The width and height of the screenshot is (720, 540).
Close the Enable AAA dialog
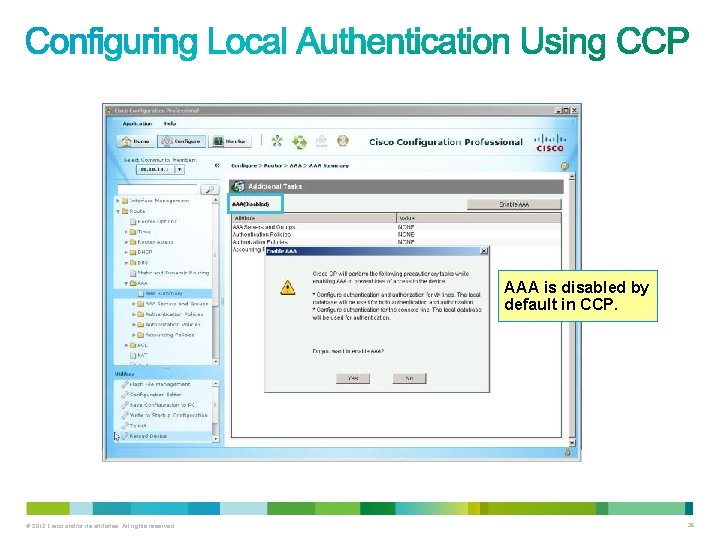pyautogui.click(x=484, y=251)
